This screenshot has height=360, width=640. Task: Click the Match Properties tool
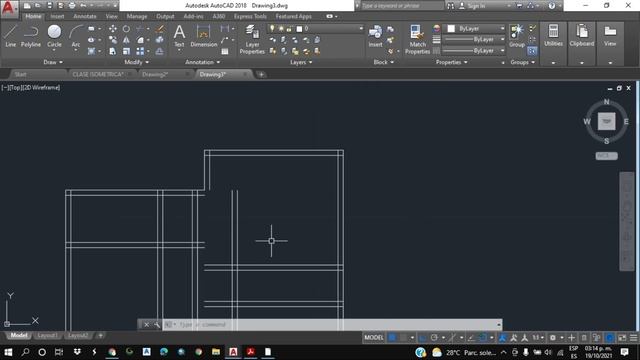click(x=417, y=39)
